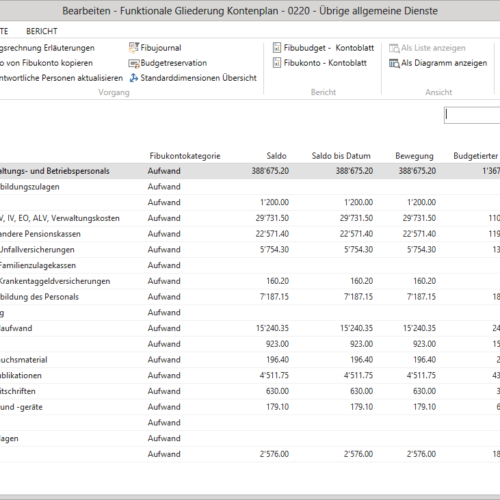The width and height of the screenshot is (500, 500).
Task: Click the Budgetreservation label
Action: coord(173,63)
